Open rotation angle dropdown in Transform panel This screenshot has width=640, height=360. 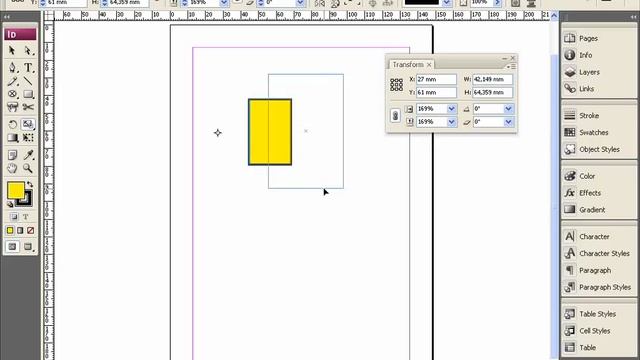[x=508, y=109]
